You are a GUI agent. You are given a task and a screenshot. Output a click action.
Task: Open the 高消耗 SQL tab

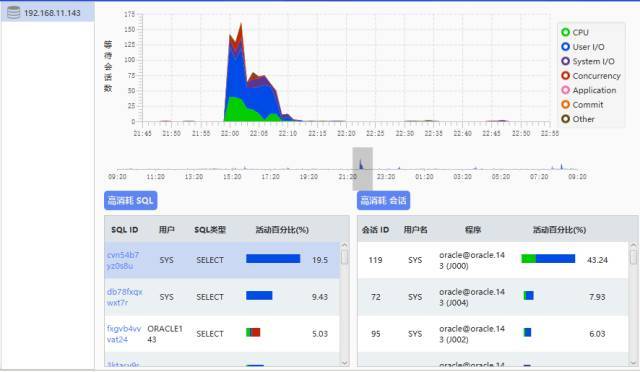point(131,200)
